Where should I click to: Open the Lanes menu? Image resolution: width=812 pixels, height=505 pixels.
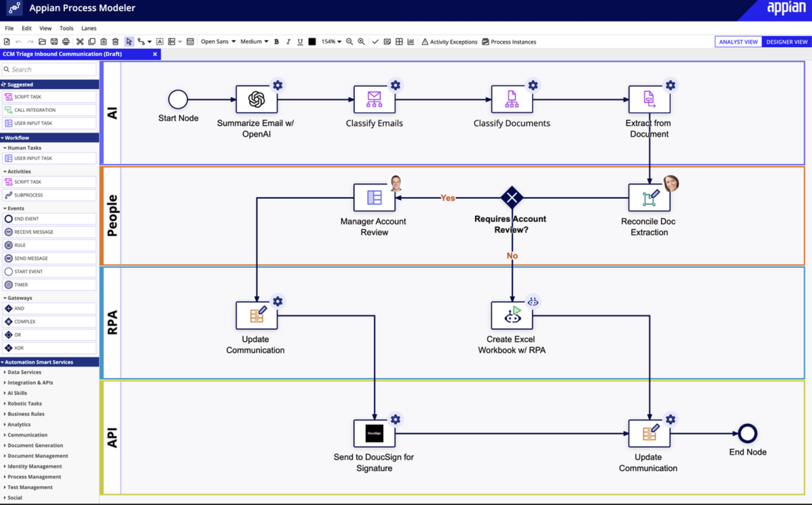point(89,28)
